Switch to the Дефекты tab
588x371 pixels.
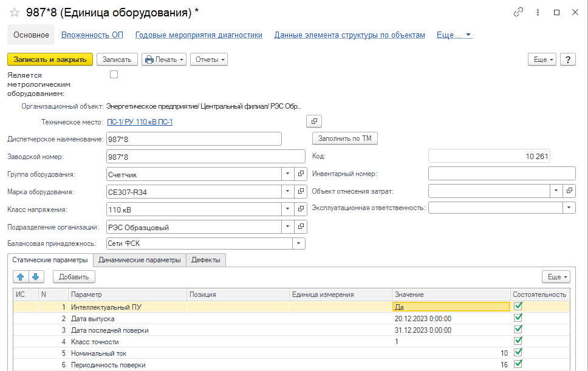point(206,260)
